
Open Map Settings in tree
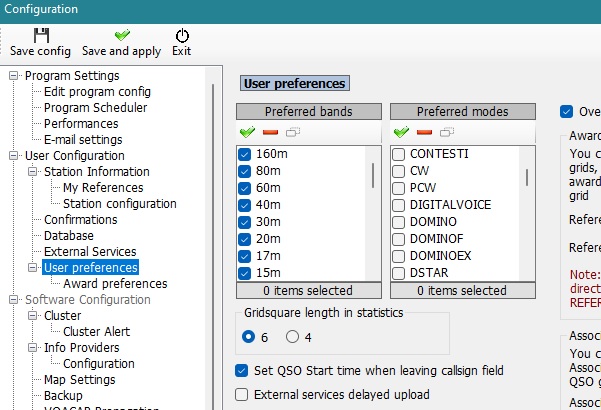80,380
